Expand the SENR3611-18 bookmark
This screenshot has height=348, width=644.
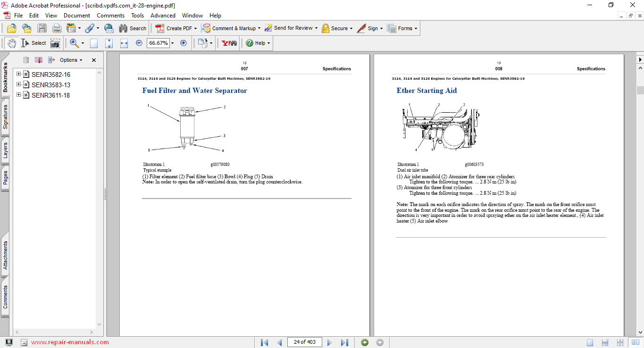click(x=19, y=95)
